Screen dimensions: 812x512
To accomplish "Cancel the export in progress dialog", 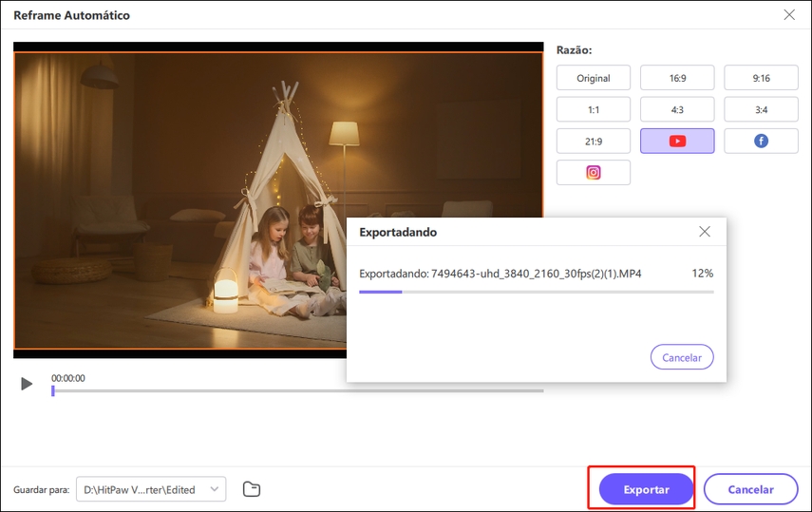I will click(682, 357).
